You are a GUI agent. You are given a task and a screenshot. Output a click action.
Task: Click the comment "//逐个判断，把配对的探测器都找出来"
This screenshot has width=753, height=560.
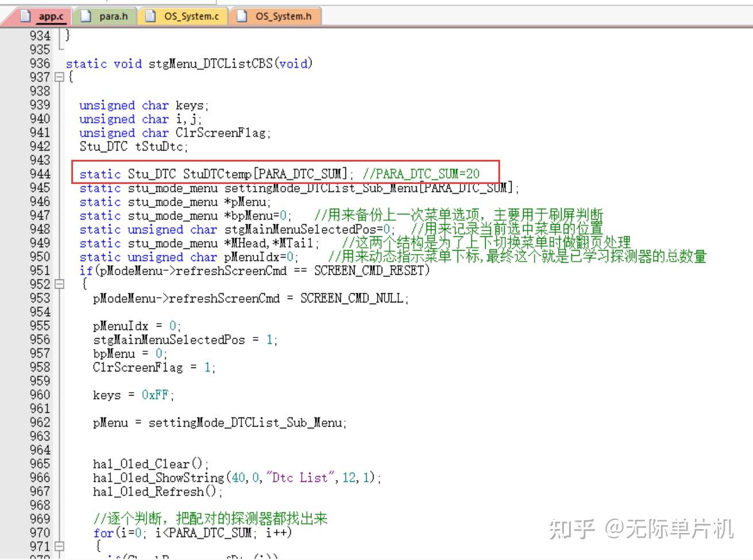(x=210, y=519)
